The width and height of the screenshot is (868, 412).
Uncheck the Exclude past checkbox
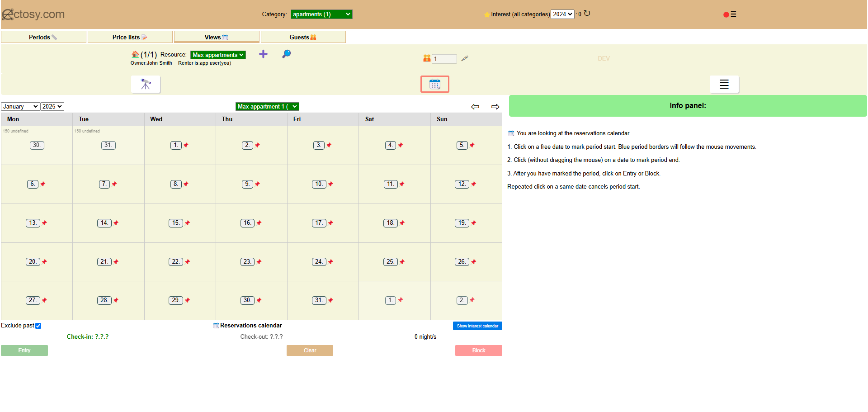click(38, 326)
